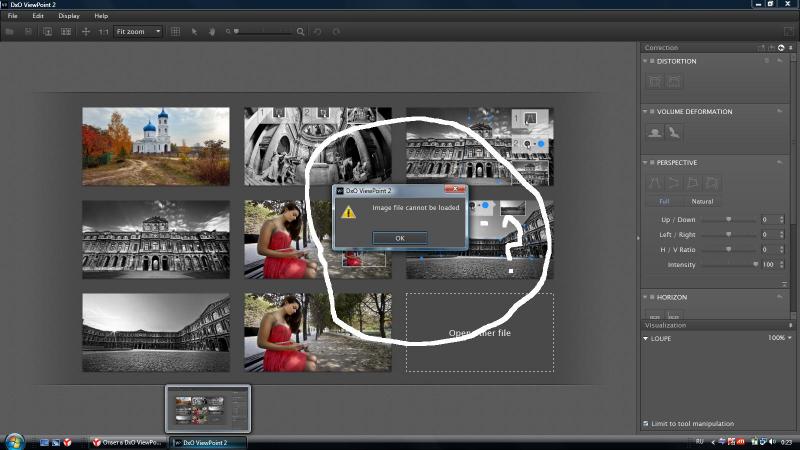
Task: Toggle the VOLUME DEFORMATION enable square
Action: pyautogui.click(x=652, y=111)
